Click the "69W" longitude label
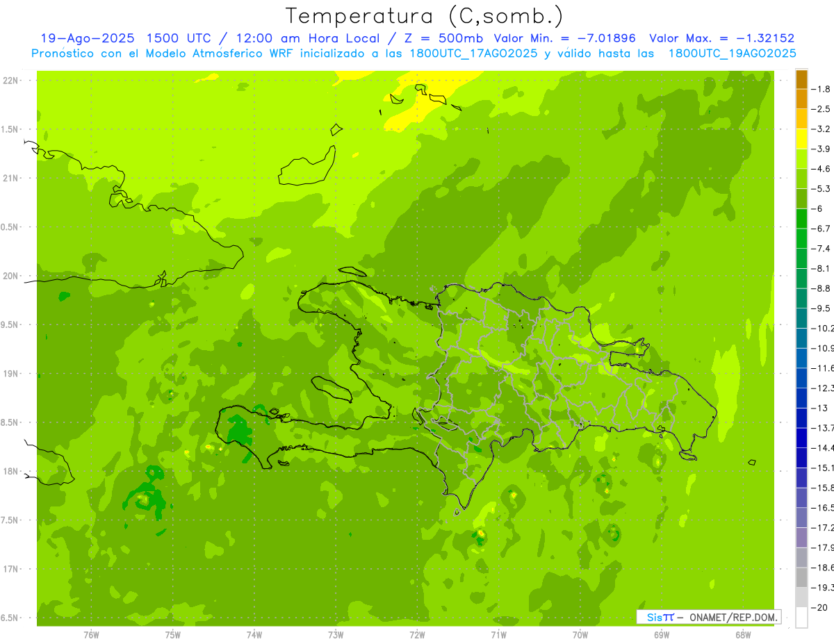 click(662, 635)
